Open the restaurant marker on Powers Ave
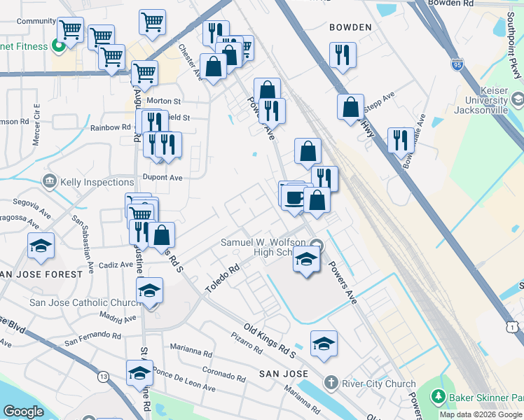The height and width of the screenshot is (420, 524). point(272,111)
